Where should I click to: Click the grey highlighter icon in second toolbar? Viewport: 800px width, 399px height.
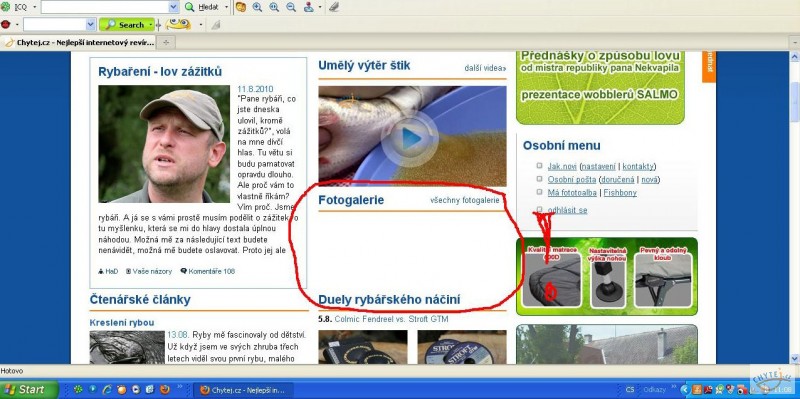(216, 24)
